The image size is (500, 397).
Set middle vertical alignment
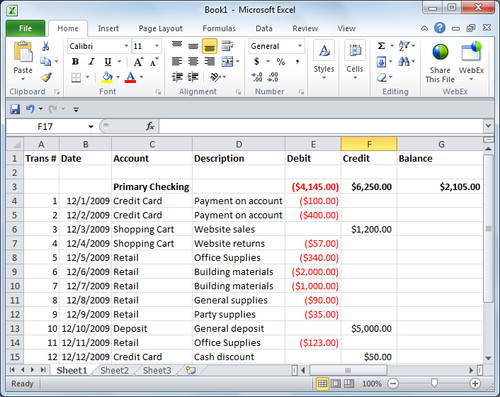click(x=193, y=46)
